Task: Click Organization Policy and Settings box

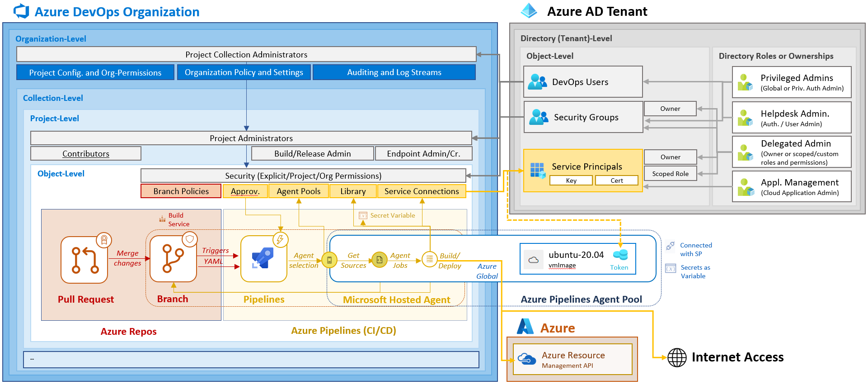Action: point(244,72)
